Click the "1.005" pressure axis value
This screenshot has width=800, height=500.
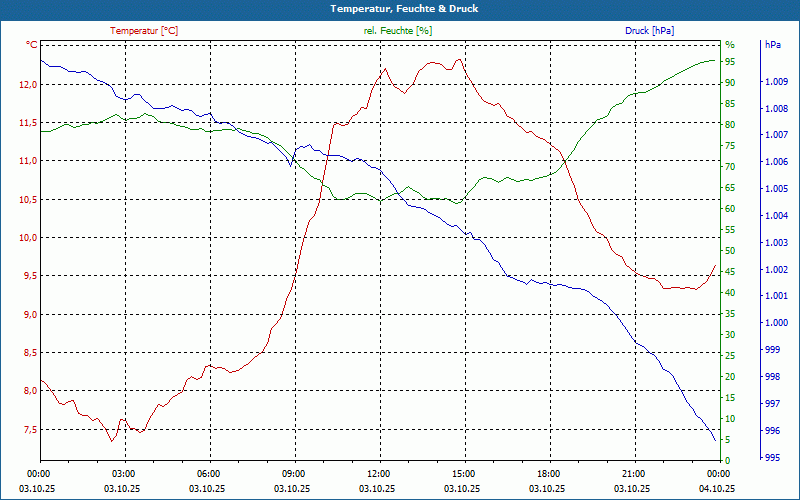777,189
